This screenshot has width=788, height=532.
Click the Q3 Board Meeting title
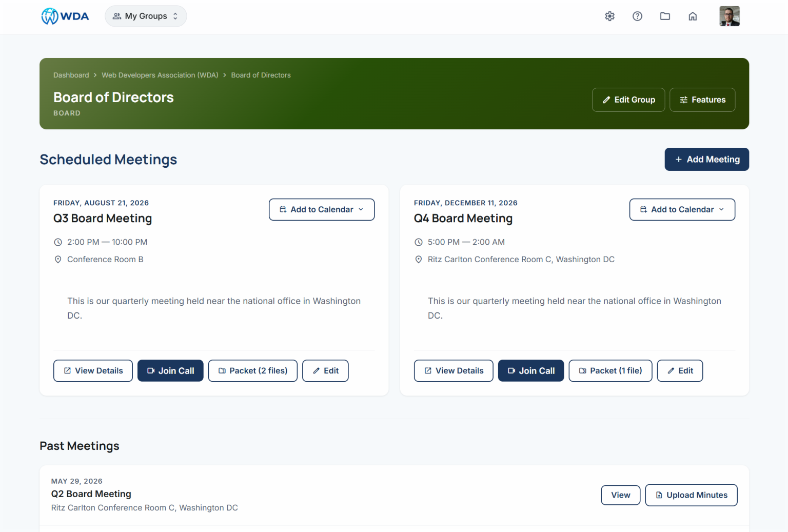pyautogui.click(x=103, y=219)
